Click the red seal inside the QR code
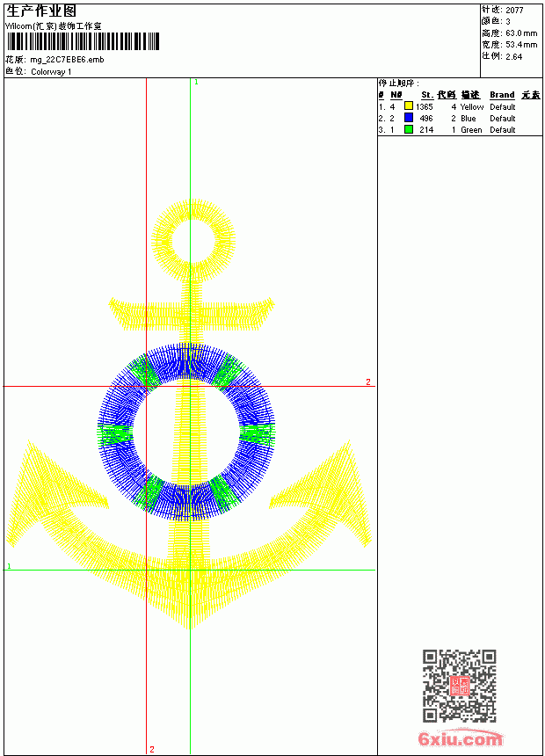Viewport: 545px width, 756px height. pos(459,686)
